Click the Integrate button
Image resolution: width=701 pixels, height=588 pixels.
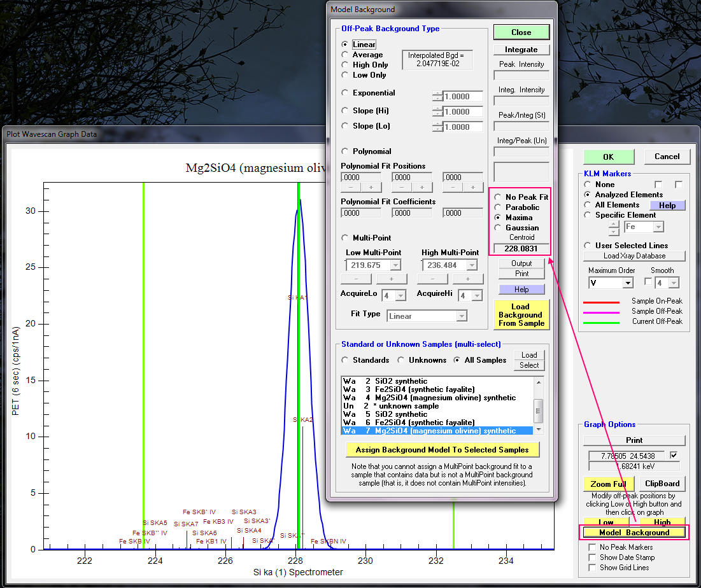tap(521, 50)
